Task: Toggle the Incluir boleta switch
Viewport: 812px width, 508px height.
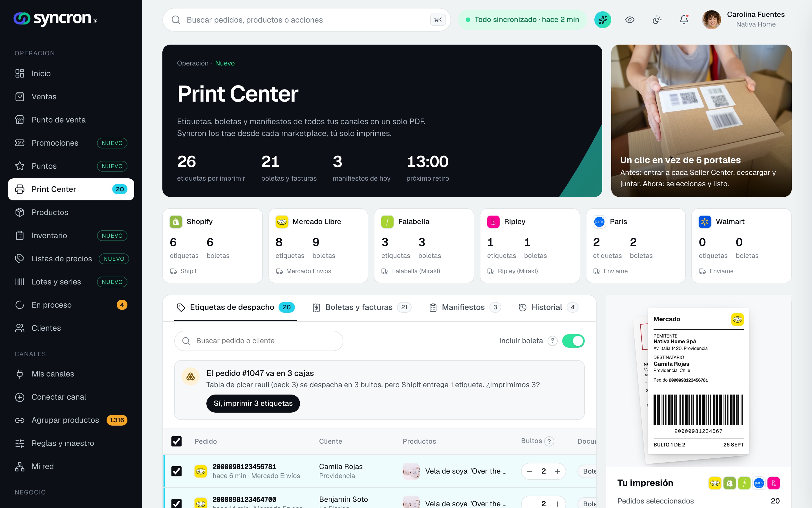Action: tap(573, 341)
